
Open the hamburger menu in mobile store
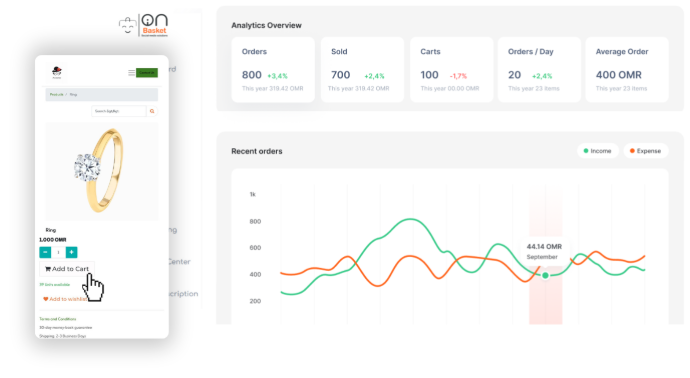pyautogui.click(x=131, y=73)
